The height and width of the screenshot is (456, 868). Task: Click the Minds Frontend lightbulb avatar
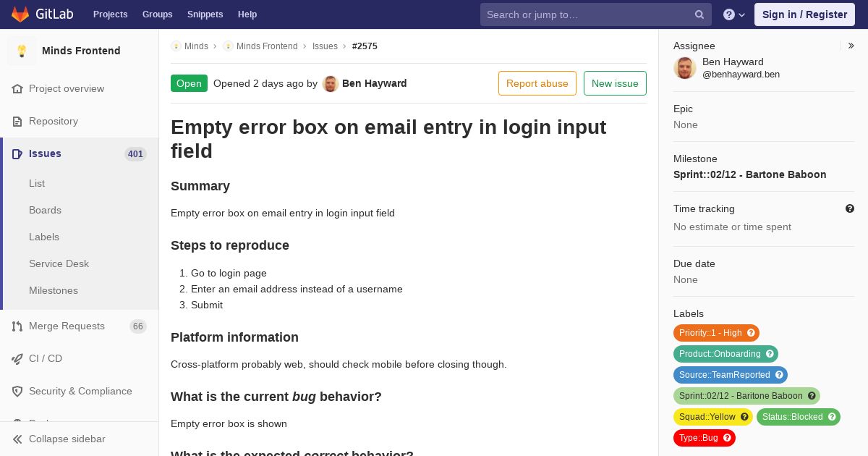(22, 51)
